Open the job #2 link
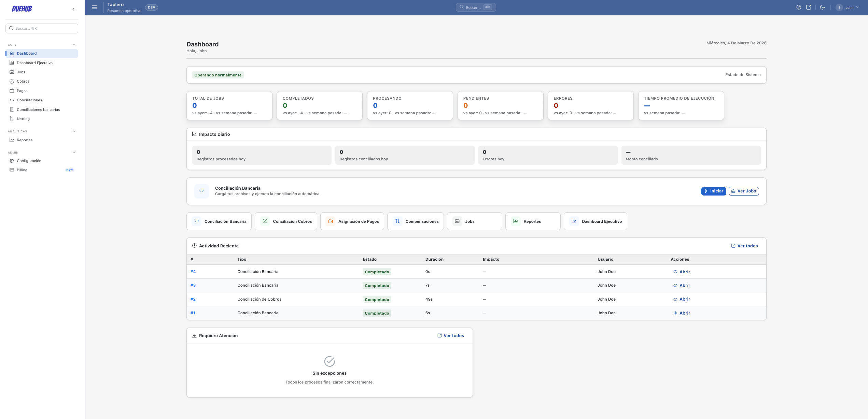Image resolution: width=868 pixels, height=419 pixels. point(193,299)
